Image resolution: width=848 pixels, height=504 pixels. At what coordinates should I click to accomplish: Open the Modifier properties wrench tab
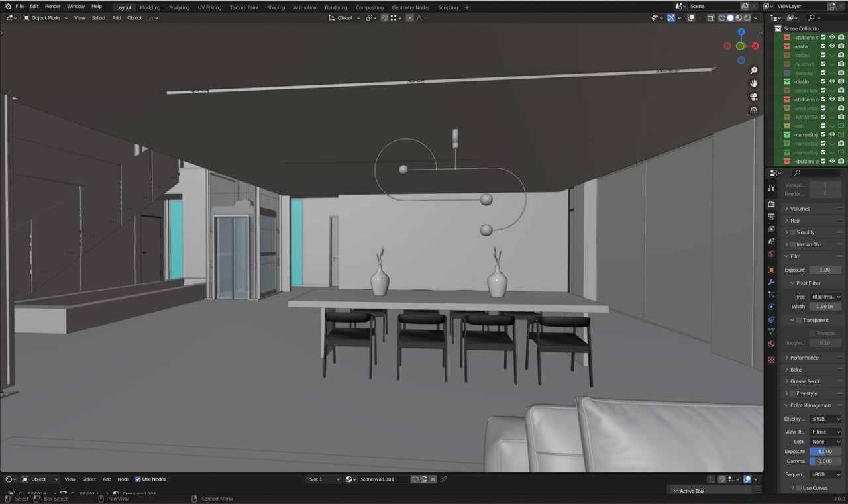(771, 282)
